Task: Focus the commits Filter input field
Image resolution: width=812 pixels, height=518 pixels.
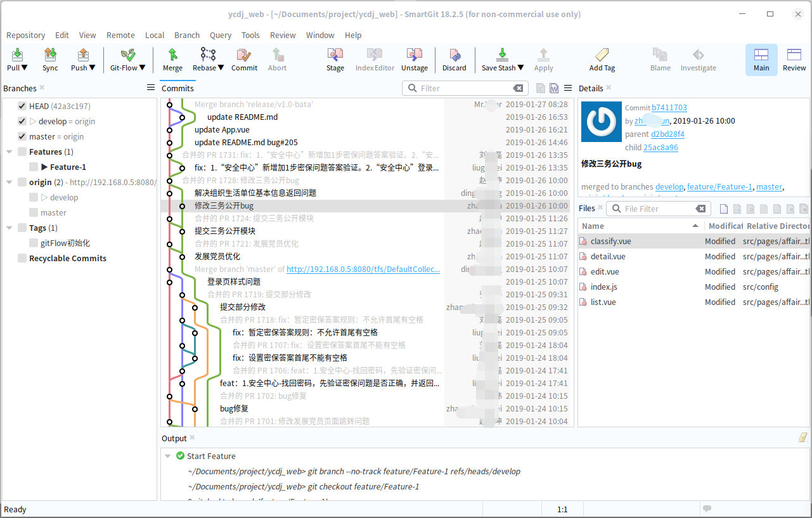Action: point(466,88)
